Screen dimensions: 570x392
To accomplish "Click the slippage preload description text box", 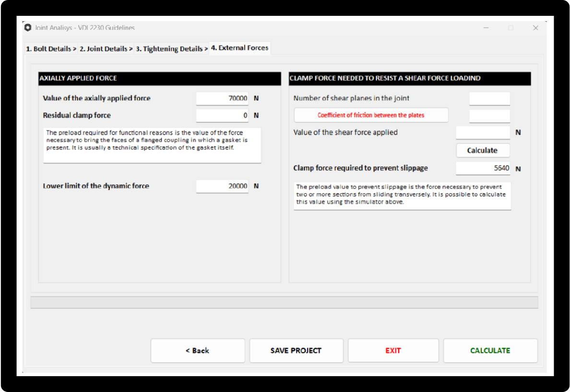I will click(x=403, y=196).
